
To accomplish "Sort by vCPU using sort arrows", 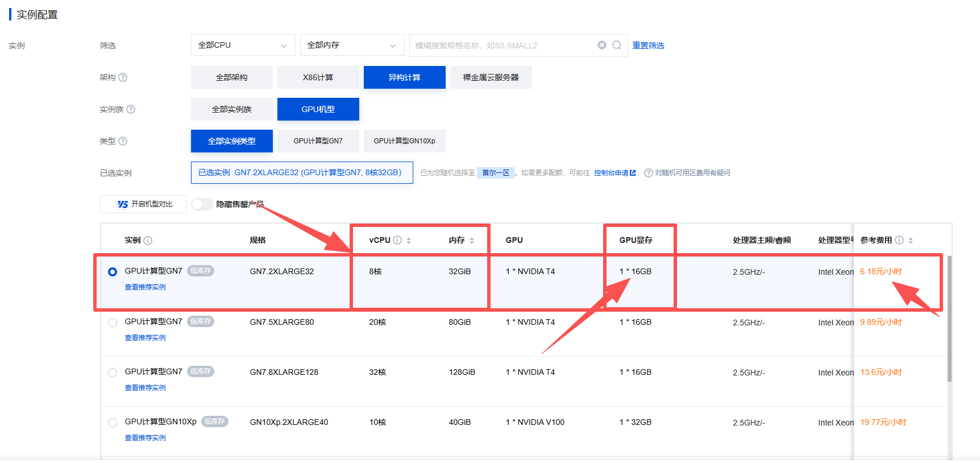I will pos(409,241).
